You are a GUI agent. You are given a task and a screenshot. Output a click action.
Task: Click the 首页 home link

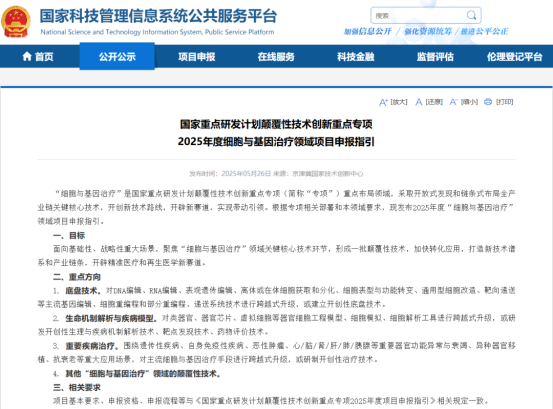[44, 57]
